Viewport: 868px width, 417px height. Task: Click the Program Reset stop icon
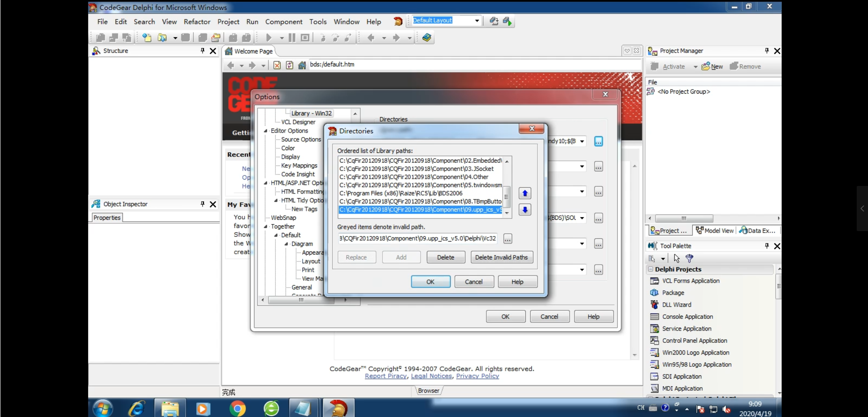point(305,38)
